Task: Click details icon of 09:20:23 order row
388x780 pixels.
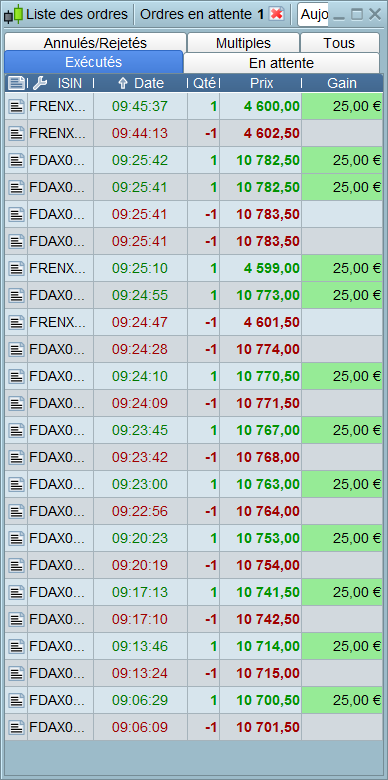Action: pyautogui.click(x=16, y=538)
